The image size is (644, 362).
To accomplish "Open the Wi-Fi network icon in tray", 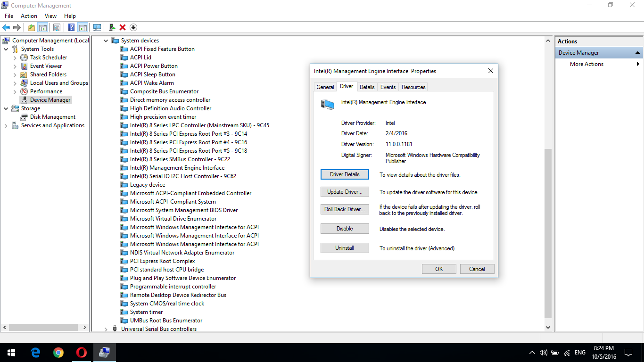I will 567,353.
